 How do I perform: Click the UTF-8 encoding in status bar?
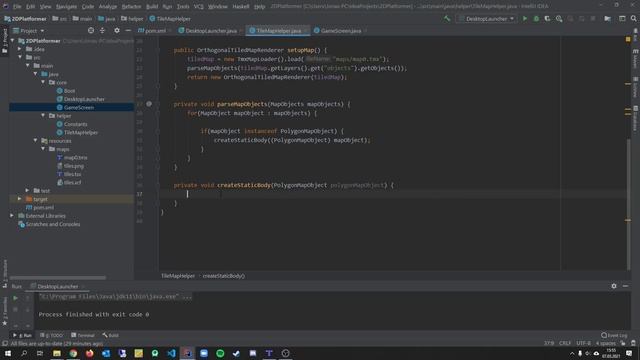[x=583, y=343]
